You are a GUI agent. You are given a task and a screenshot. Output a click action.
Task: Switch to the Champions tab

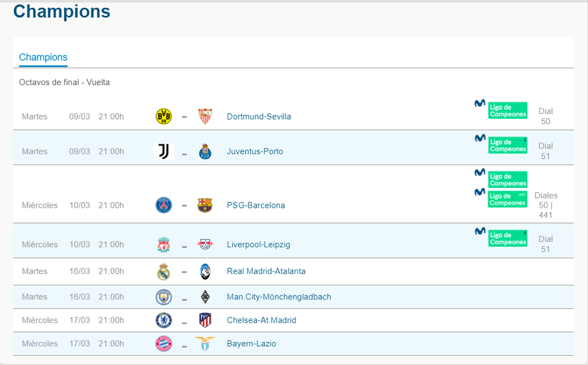(x=43, y=57)
